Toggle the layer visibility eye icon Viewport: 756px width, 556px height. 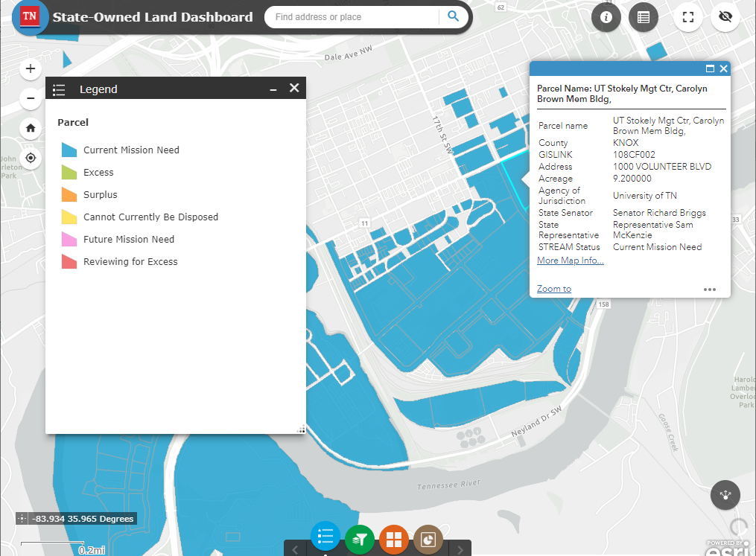coord(725,17)
